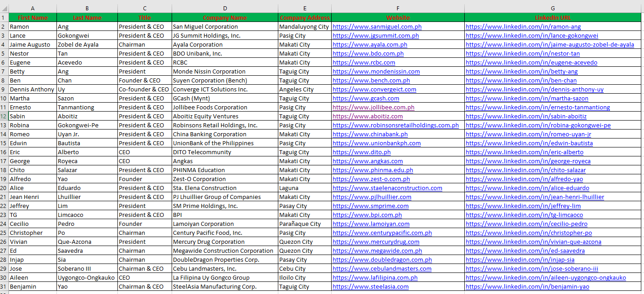This screenshot has width=644, height=294.
Task: Open Nestor Tan's LinkedIn link
Action: (x=523, y=53)
